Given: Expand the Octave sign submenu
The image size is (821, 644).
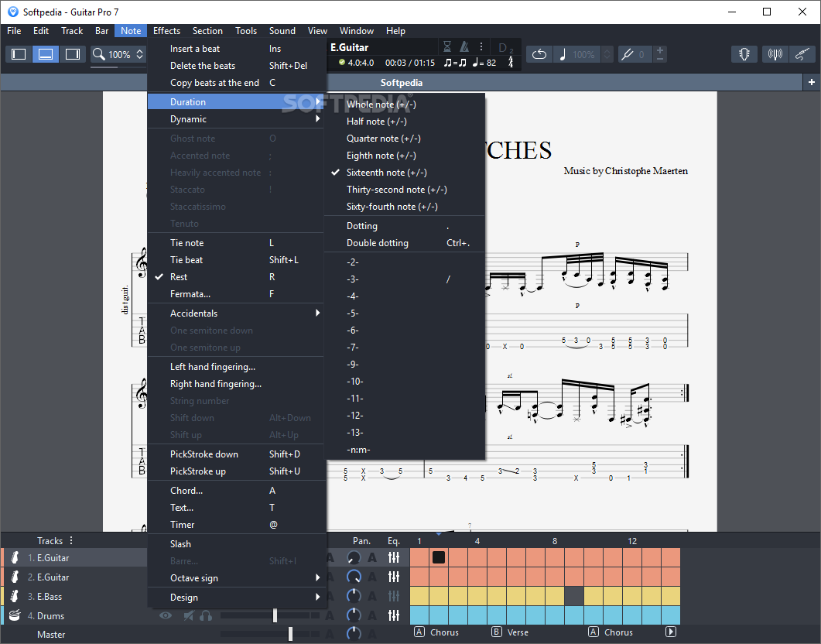Looking at the screenshot, I should 235,578.
